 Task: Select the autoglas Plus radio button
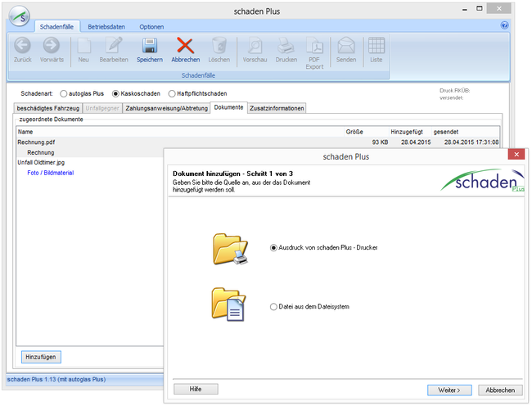(65, 93)
